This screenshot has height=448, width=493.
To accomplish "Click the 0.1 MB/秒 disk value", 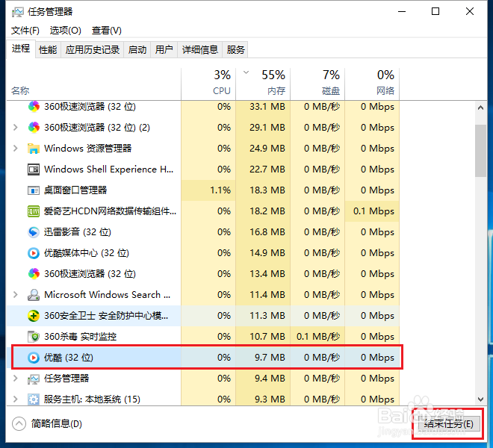I will [x=318, y=337].
